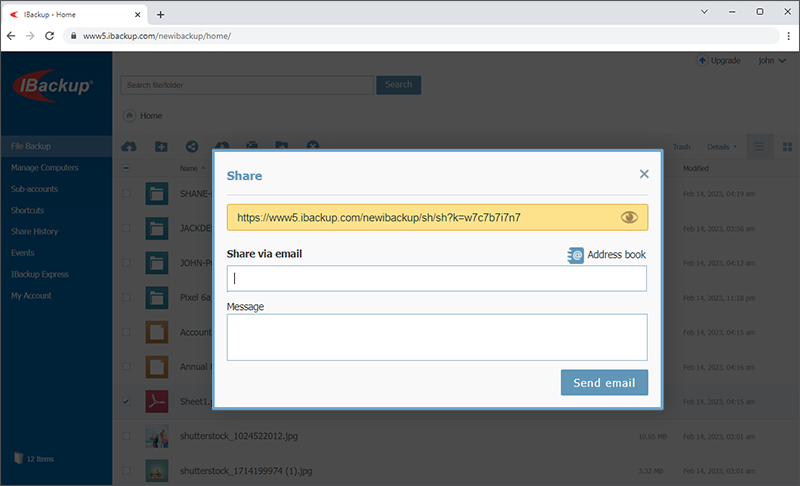Viewport: 800px width, 486px height.
Task: Click the Upgrade icon link
Action: (x=719, y=61)
